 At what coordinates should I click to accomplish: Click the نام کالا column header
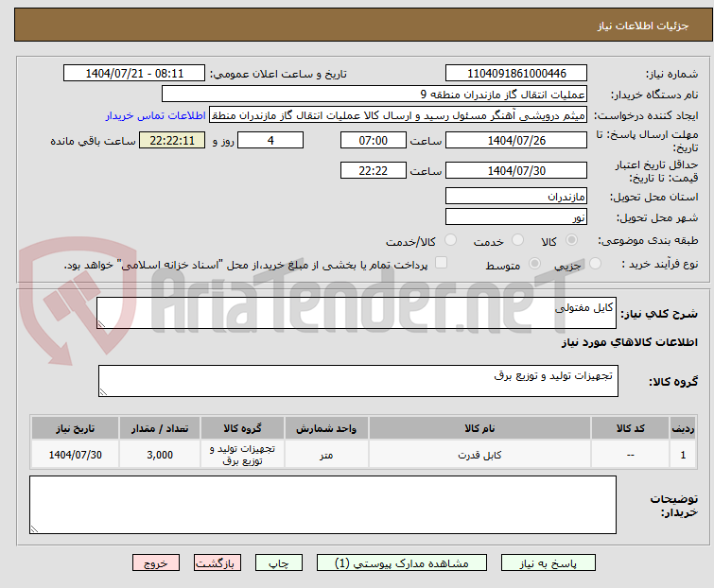pos(479,428)
